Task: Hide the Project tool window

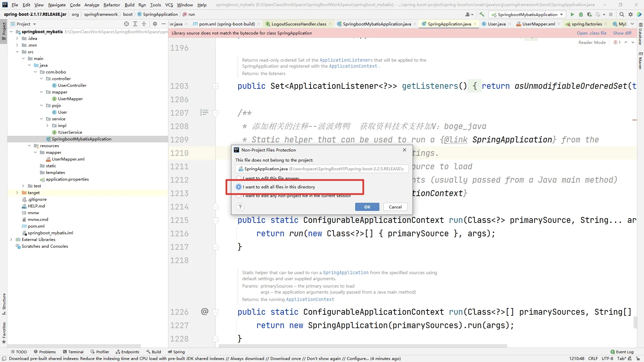Action: pos(164,24)
